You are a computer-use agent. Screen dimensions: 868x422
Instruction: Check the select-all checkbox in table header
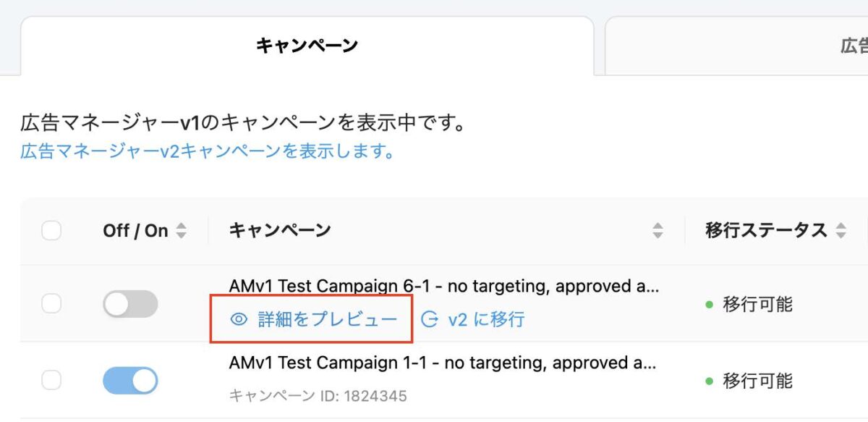[51, 231]
